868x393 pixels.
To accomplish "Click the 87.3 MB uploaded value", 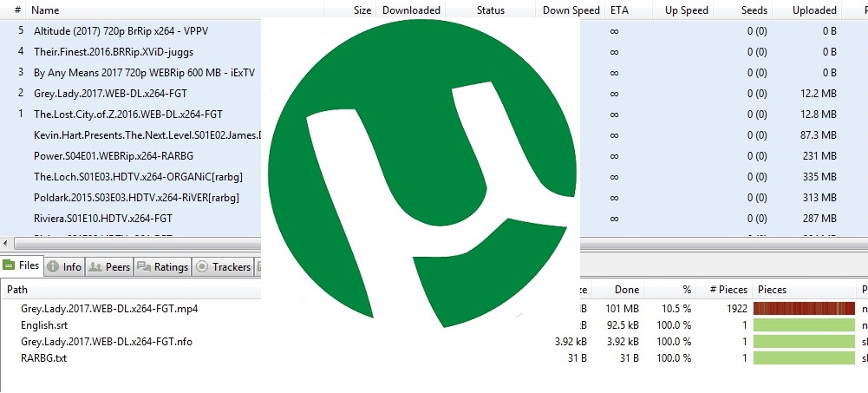I will [x=819, y=135].
